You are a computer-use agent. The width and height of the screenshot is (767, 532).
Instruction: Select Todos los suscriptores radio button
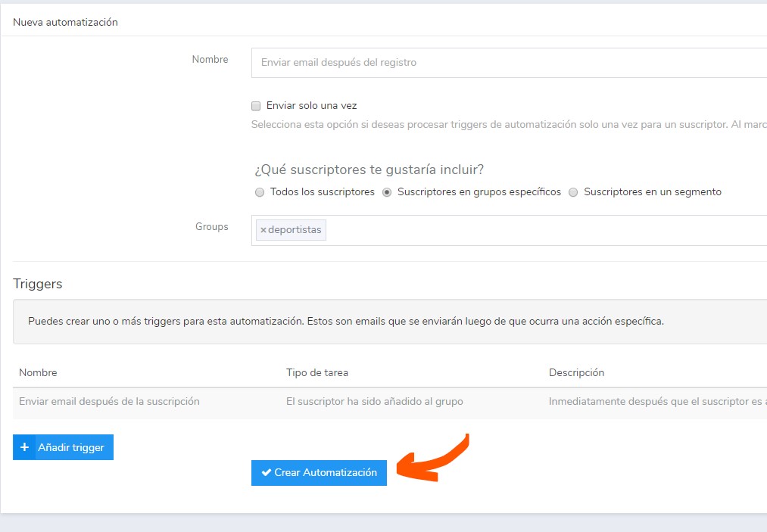pyautogui.click(x=260, y=192)
